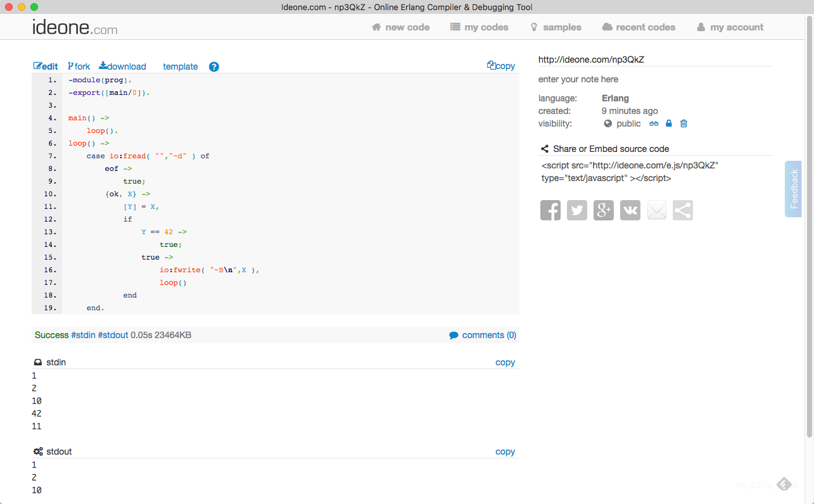Share the code on Twitter
Screen dimensions: 814x504
click(577, 210)
